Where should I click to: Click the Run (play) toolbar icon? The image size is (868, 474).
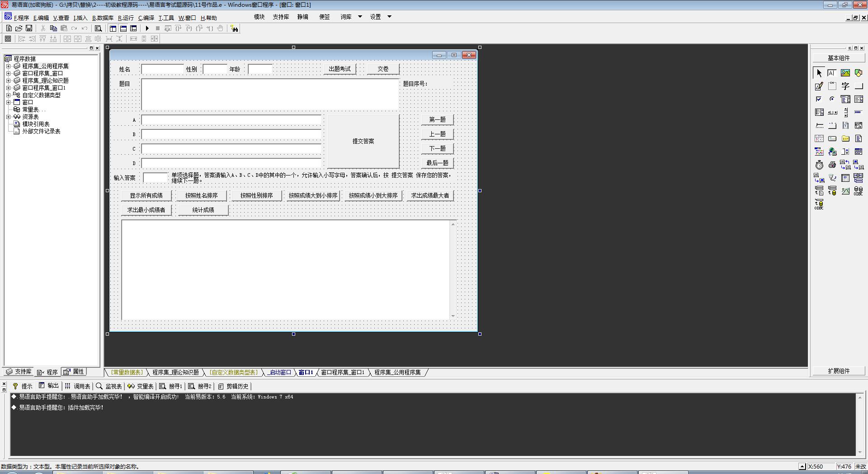147,28
